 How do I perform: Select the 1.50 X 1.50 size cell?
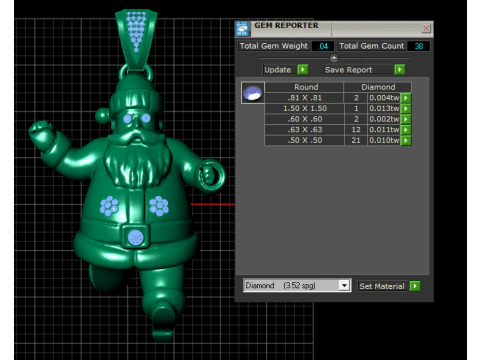pyautogui.click(x=304, y=108)
